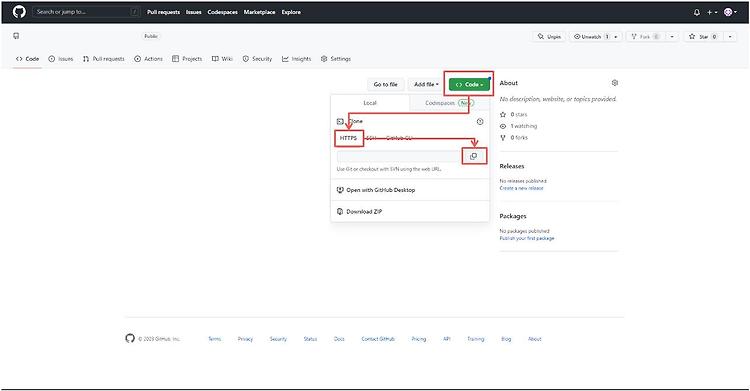Click the Packages heading
Image resolution: width=750 pixels, height=391 pixels.
click(513, 216)
